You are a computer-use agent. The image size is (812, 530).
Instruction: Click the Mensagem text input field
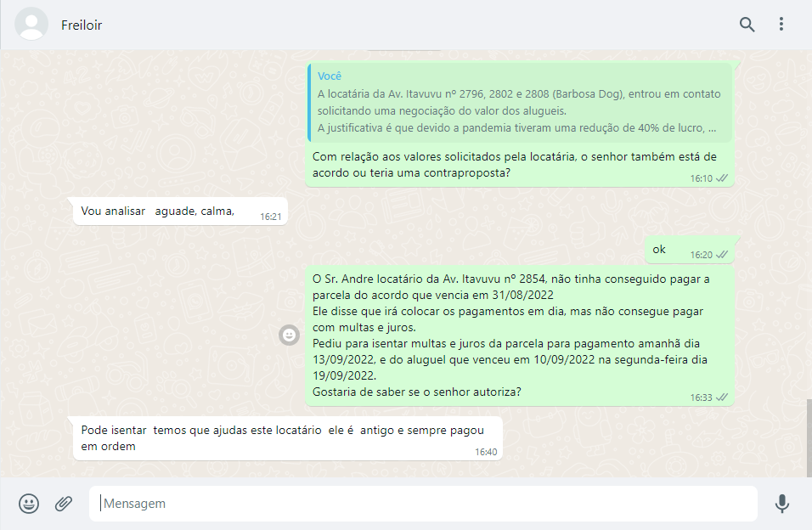(x=425, y=504)
